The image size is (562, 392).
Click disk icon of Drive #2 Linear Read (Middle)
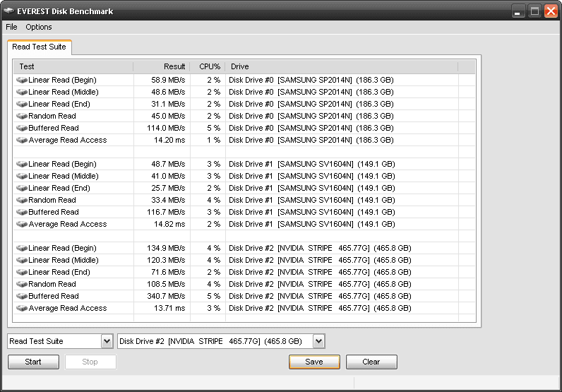22,260
